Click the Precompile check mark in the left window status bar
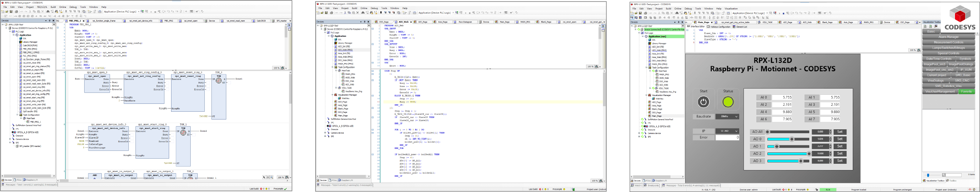 (285, 189)
